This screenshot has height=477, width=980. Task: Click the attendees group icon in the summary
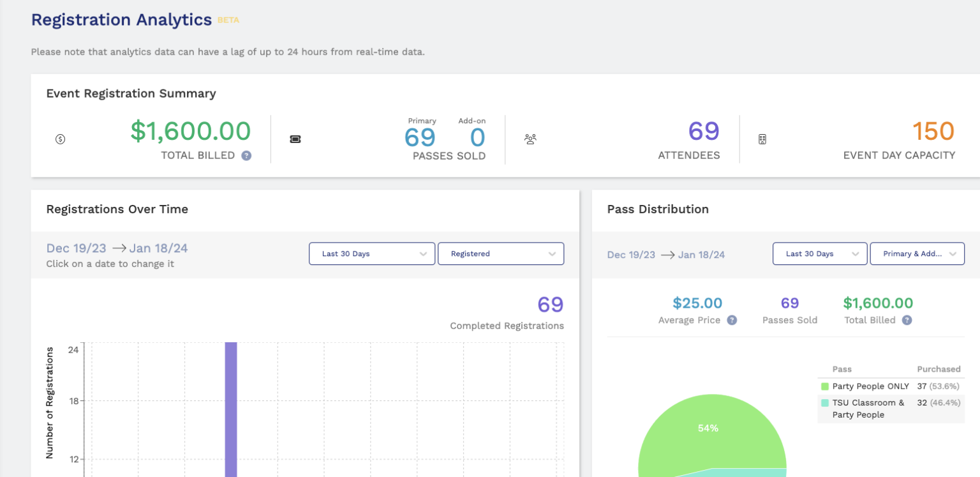coord(530,139)
